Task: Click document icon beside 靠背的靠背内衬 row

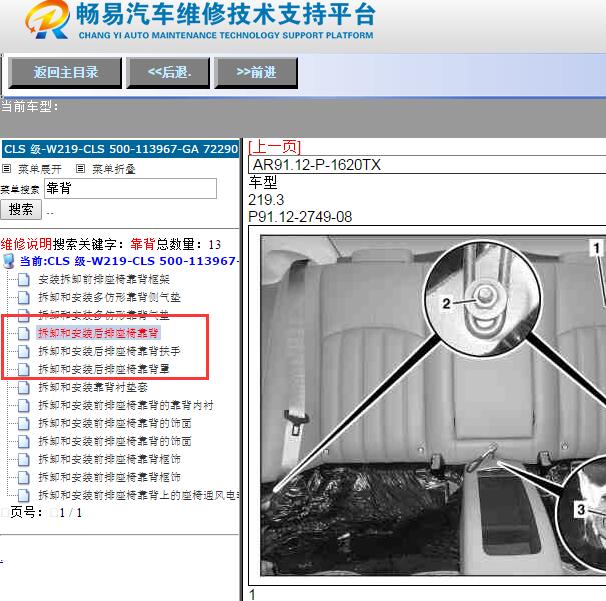Action: point(24,405)
